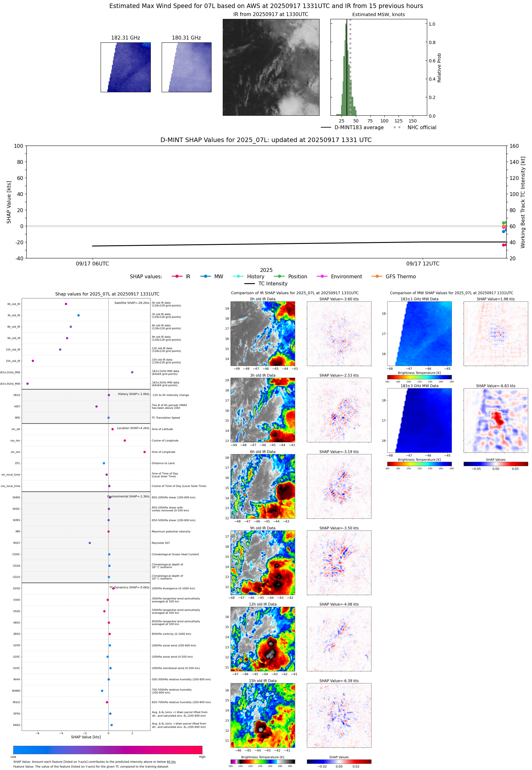Click the "850hPa vorticity (0-1000 km)" text
Screen dimensions: 532x770
pyautogui.click(x=171, y=634)
